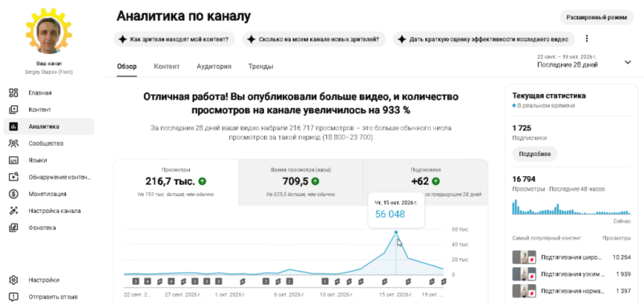Ask 'Сколько на моем канале новых зрителей?'

tap(314, 39)
